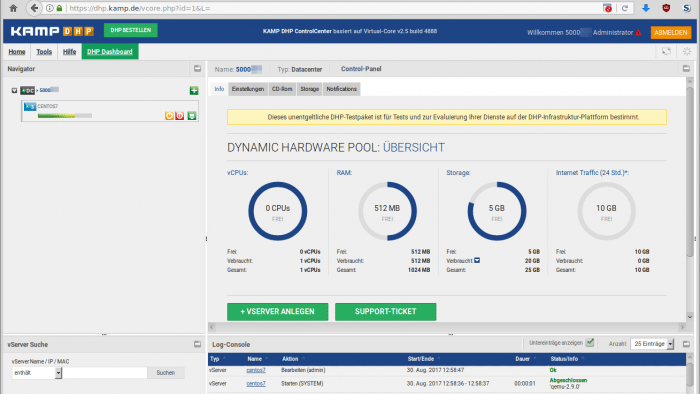
Task: Click the red stop icon for CENTOS7
Action: (179, 116)
